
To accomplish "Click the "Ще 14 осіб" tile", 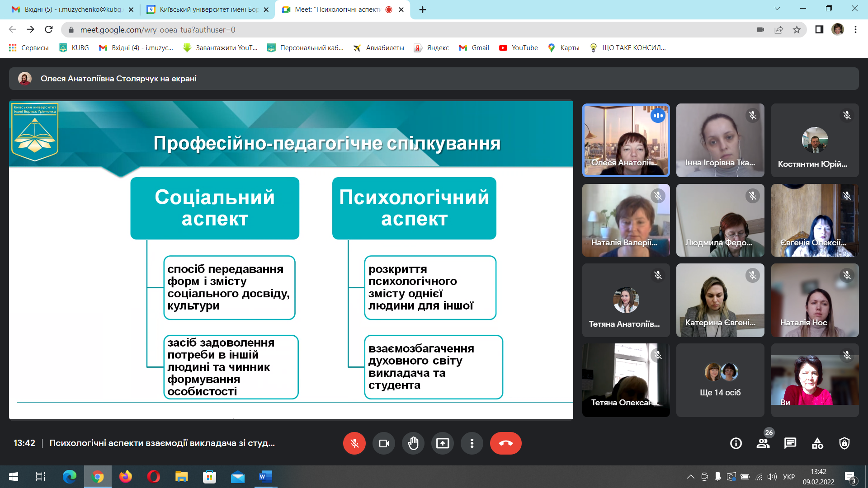I will click(x=720, y=380).
